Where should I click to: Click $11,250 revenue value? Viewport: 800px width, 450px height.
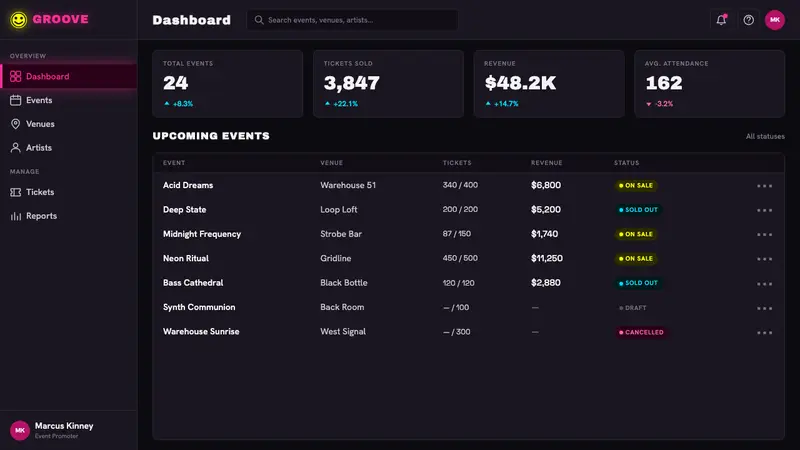[546, 259]
